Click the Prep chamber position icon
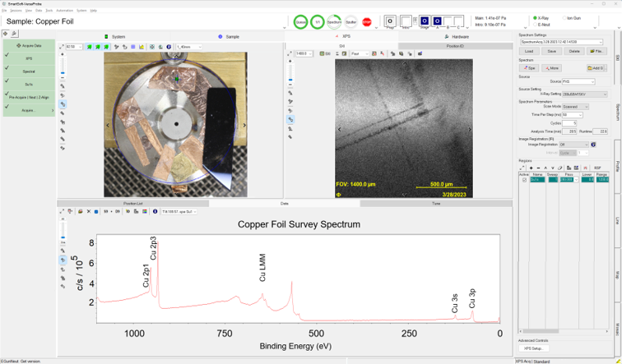 tap(391, 21)
